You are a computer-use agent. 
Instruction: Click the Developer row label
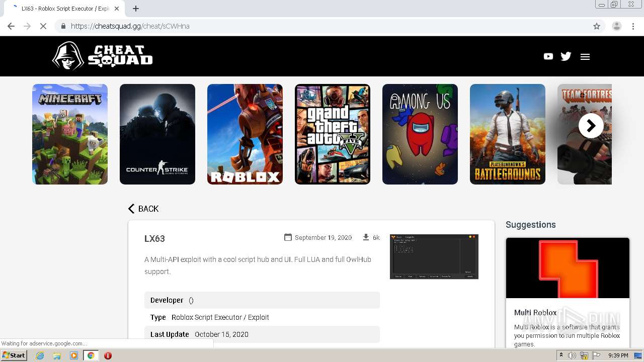point(167,300)
